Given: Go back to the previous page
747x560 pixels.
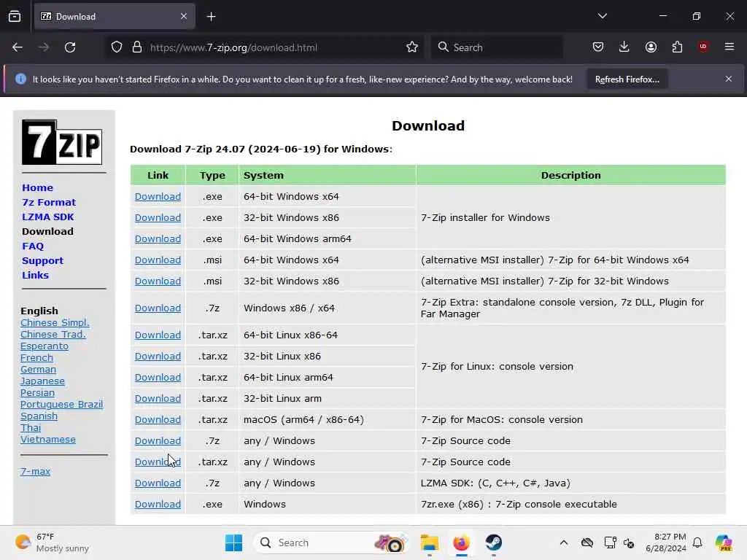Looking at the screenshot, I should coord(18,47).
